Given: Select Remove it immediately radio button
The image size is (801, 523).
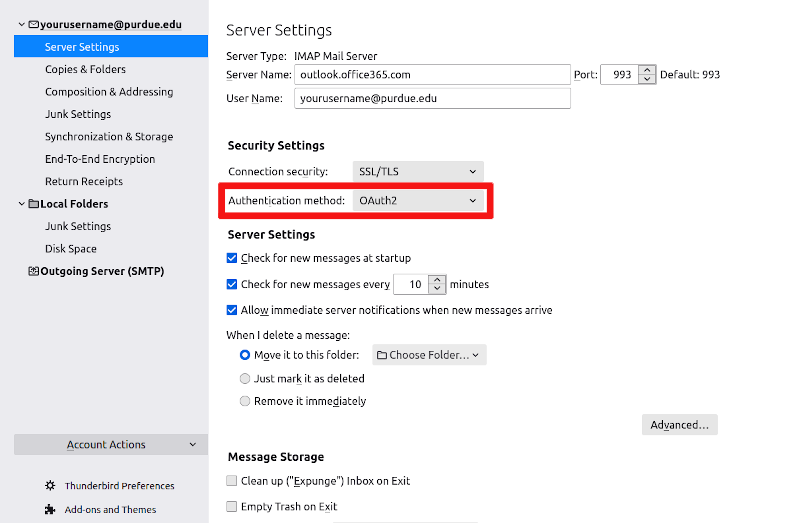Looking at the screenshot, I should coord(245,401).
